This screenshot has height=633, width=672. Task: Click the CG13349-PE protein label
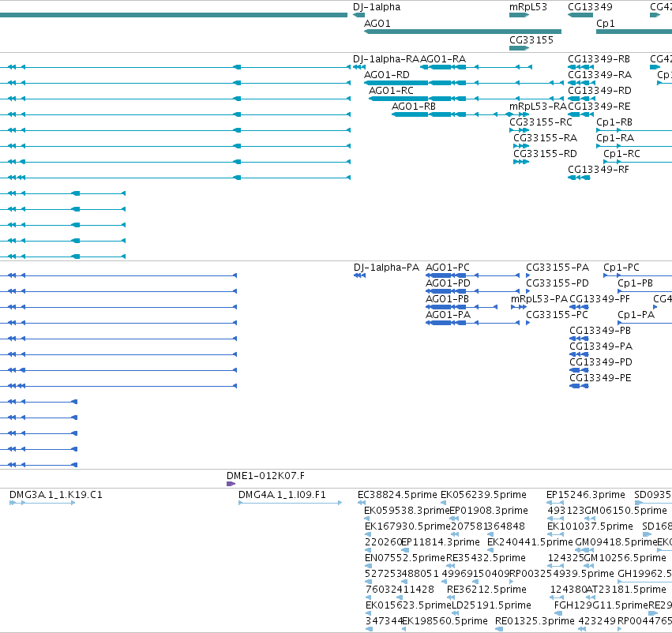tap(600, 378)
